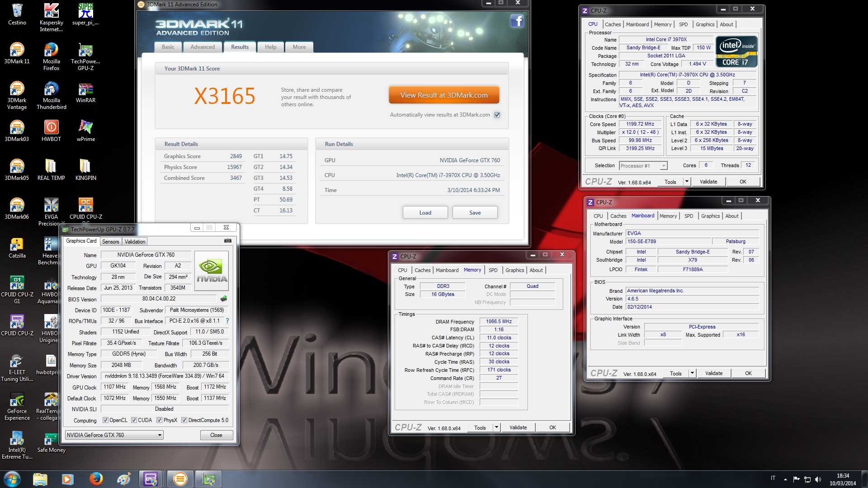Viewport: 868px width, 488px height.
Task: Click the BIOS version save icon in GPU-Z
Action: [223, 299]
